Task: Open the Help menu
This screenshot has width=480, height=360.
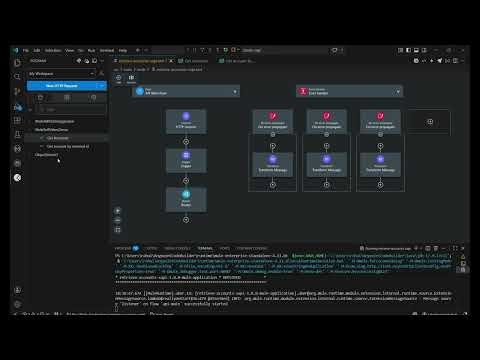Action: coord(123,50)
